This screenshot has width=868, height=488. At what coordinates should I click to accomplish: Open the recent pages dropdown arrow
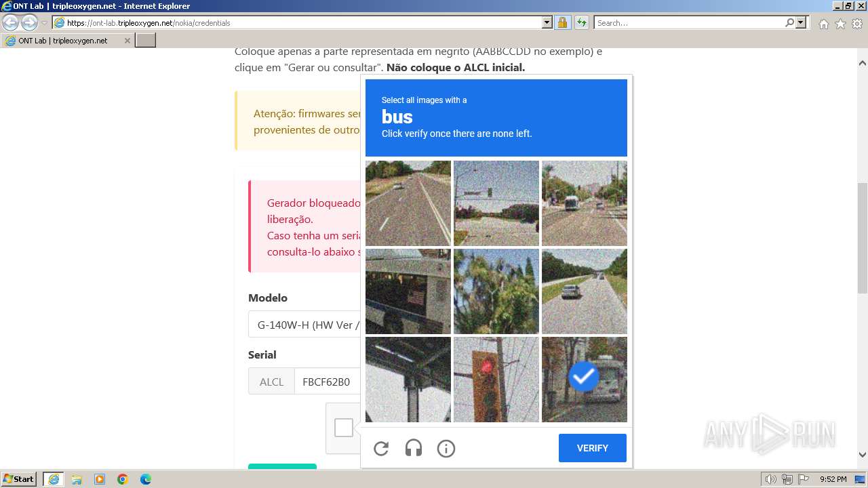coord(45,23)
